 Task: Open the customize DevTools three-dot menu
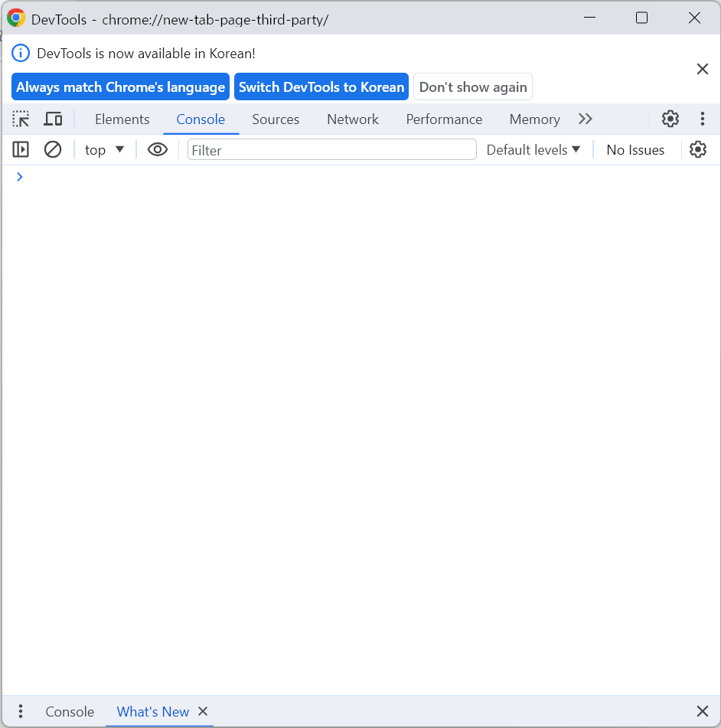(x=702, y=119)
